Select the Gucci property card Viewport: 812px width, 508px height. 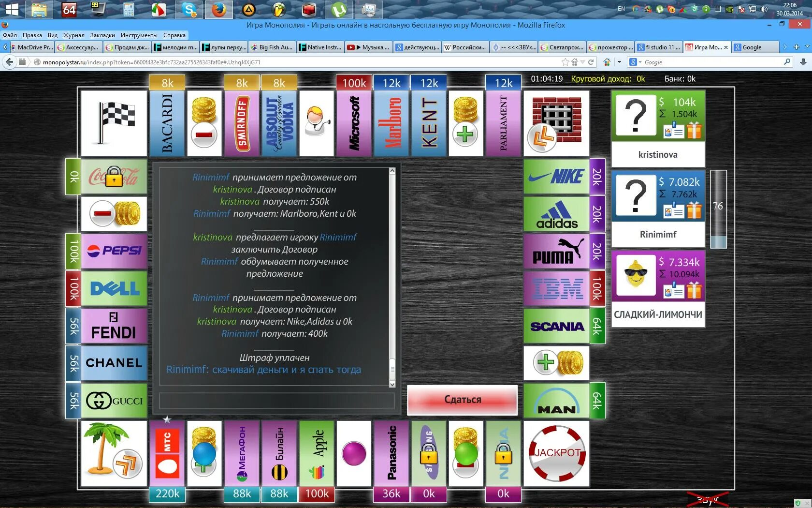[114, 401]
